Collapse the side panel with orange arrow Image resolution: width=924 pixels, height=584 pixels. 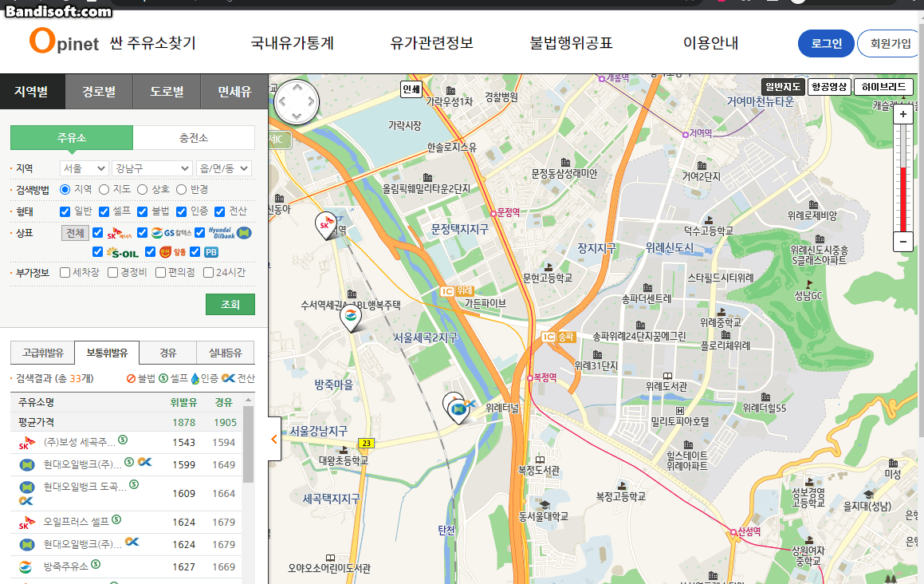[x=274, y=439]
